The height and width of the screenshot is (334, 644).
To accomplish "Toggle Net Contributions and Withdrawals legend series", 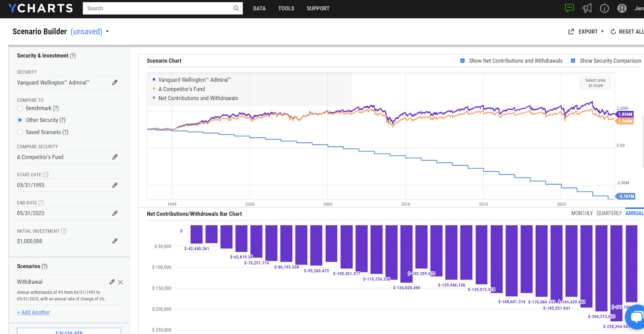I will point(195,98).
